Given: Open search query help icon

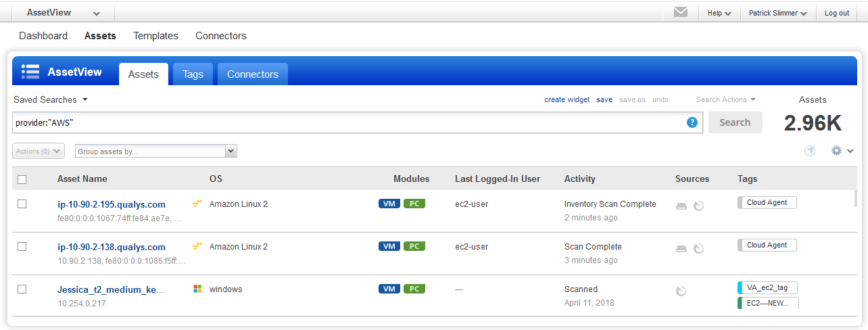Looking at the screenshot, I should click(x=692, y=122).
